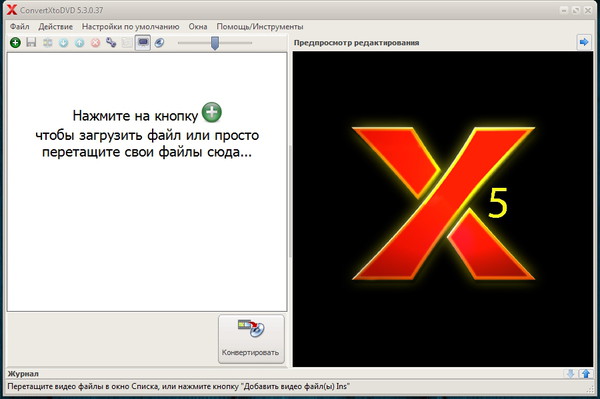The image size is (600, 399).
Task: Click the Журнал down arrow icon
Action: (x=571, y=374)
